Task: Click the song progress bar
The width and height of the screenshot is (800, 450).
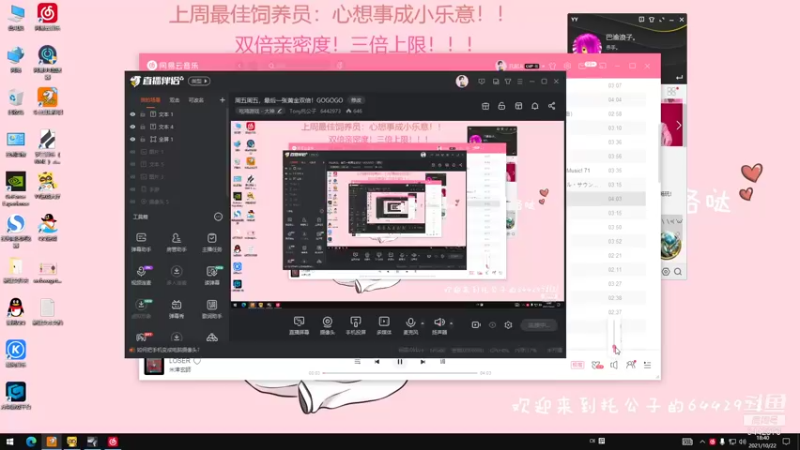Action: tap(400, 373)
